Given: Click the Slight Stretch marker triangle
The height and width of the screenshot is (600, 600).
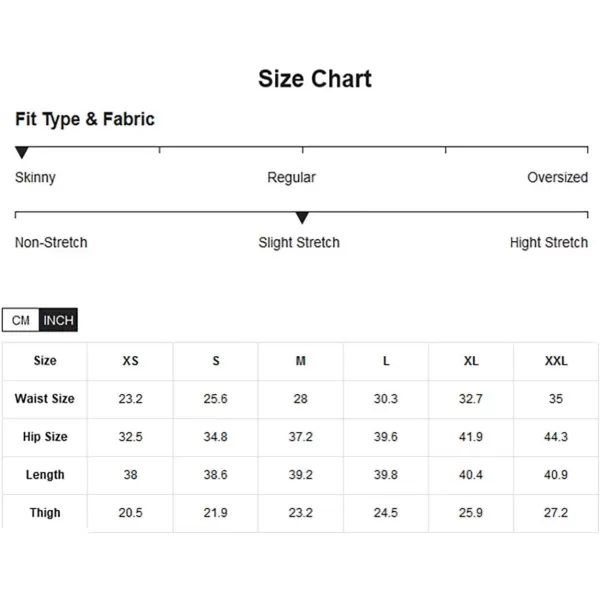Looking at the screenshot, I should [302, 217].
